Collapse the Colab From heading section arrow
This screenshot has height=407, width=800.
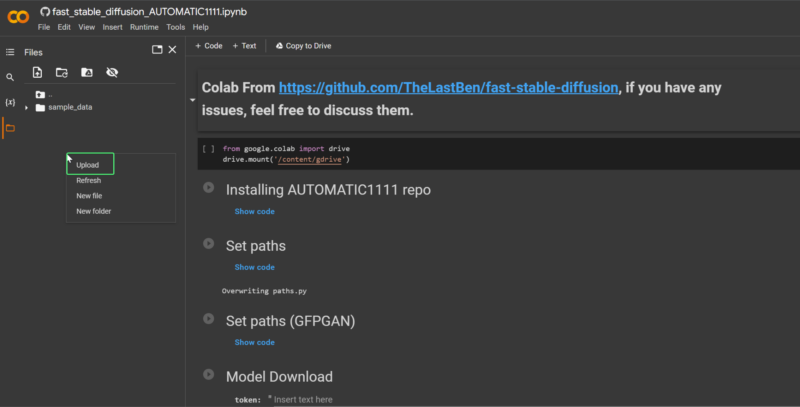pos(191,100)
